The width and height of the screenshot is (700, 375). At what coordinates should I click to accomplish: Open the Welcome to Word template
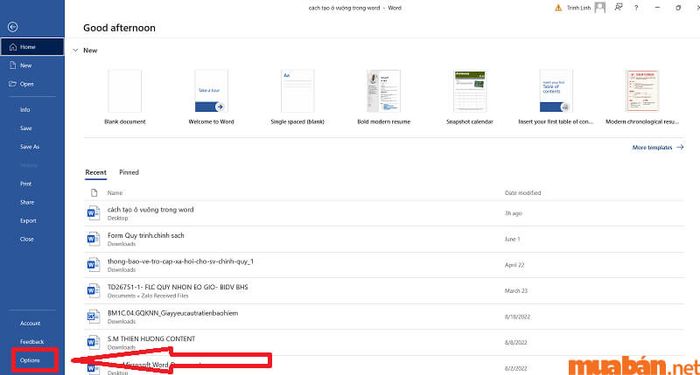(211, 97)
